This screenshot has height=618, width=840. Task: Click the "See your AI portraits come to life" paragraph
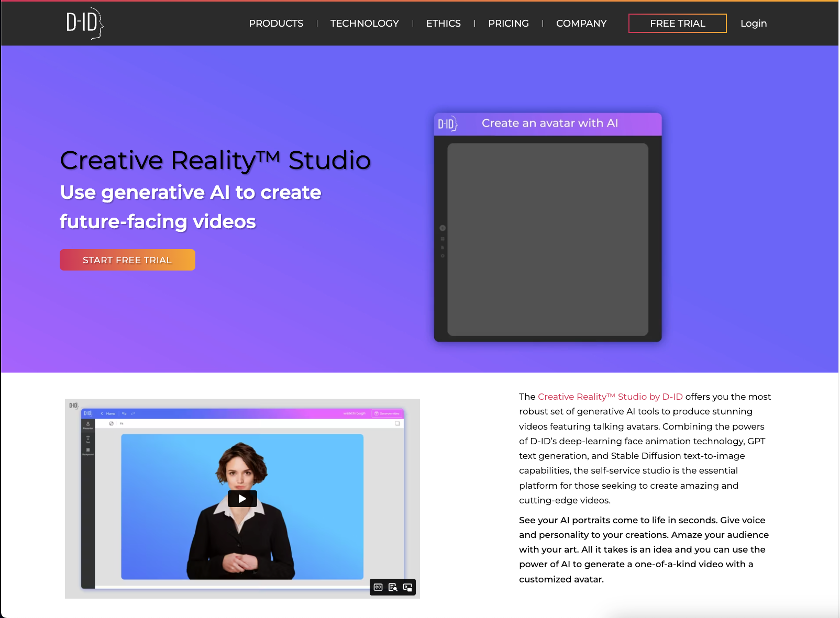644,549
